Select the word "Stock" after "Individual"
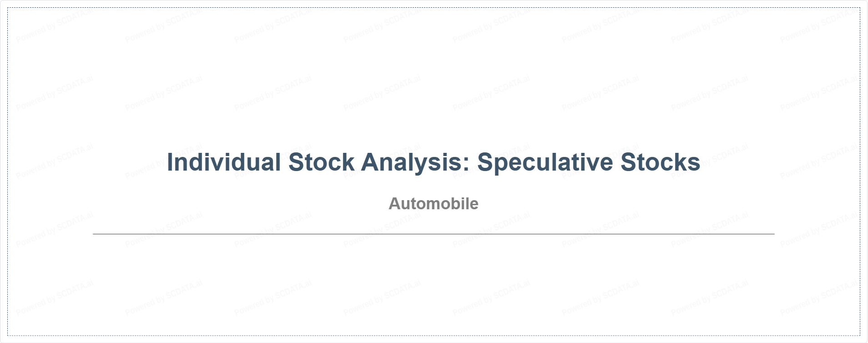Image resolution: width=868 pixels, height=343 pixels. coord(321,162)
